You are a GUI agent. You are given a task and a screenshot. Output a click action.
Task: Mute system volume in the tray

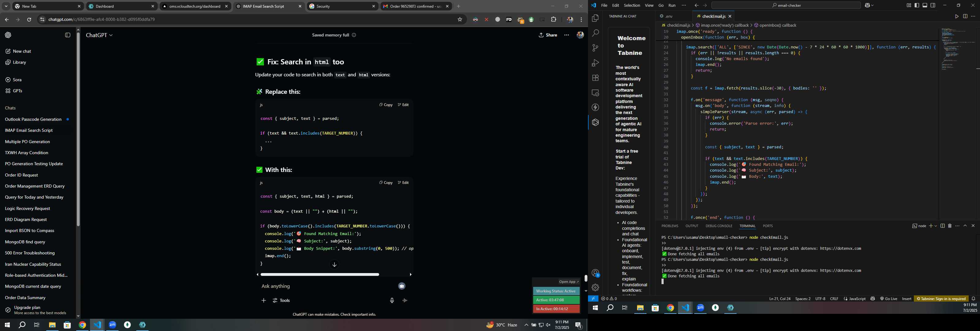[x=548, y=325]
